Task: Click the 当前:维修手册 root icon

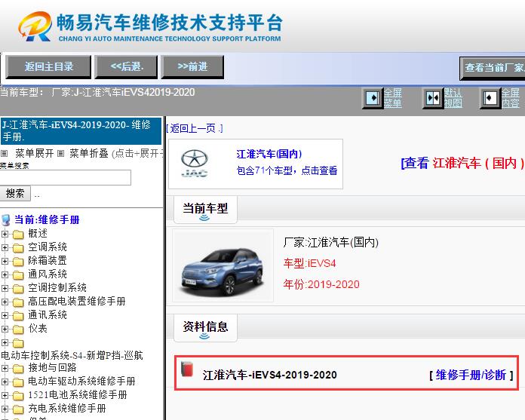Action: coord(6,220)
